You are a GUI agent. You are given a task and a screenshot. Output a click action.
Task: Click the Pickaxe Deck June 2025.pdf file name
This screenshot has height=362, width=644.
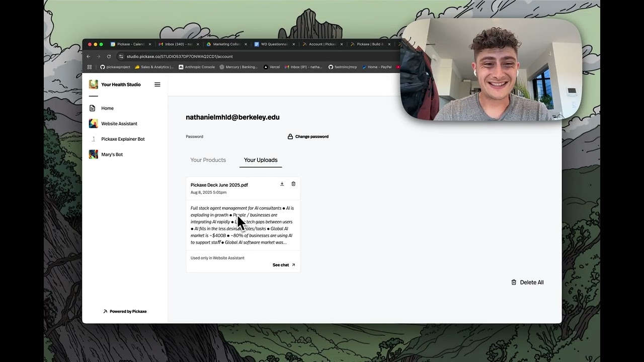click(219, 185)
